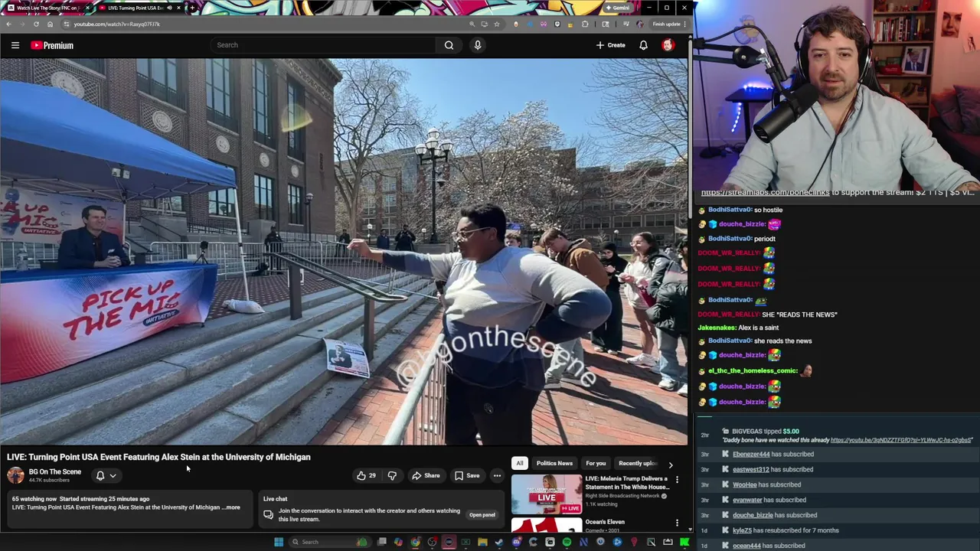Open the browser extensions puzzle icon
980x551 pixels.
[585, 24]
